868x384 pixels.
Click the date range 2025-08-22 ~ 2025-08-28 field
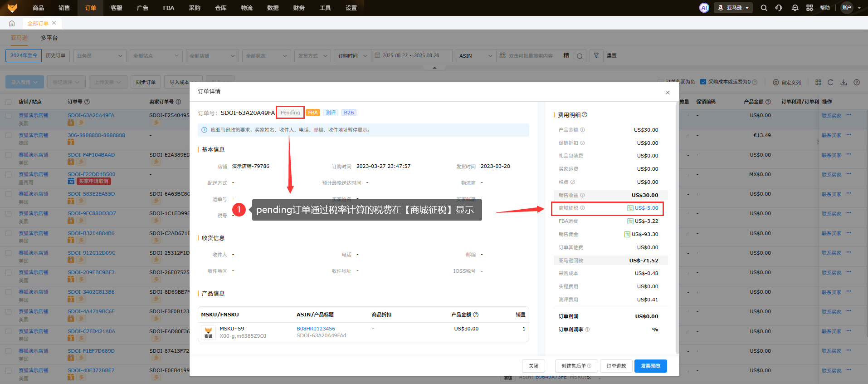411,55
